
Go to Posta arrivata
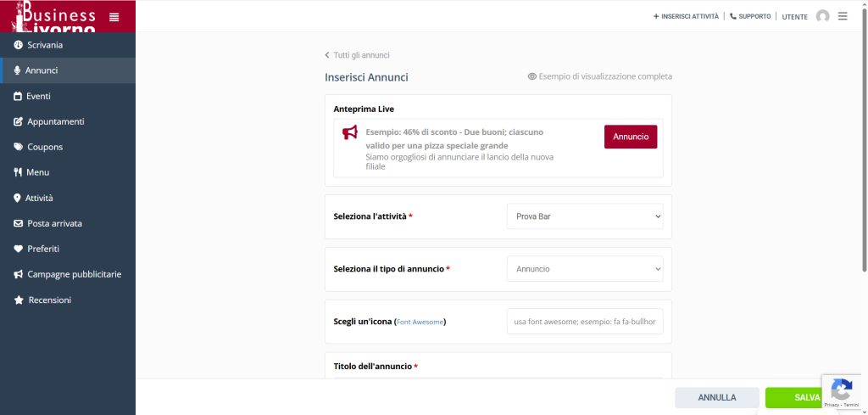click(53, 223)
